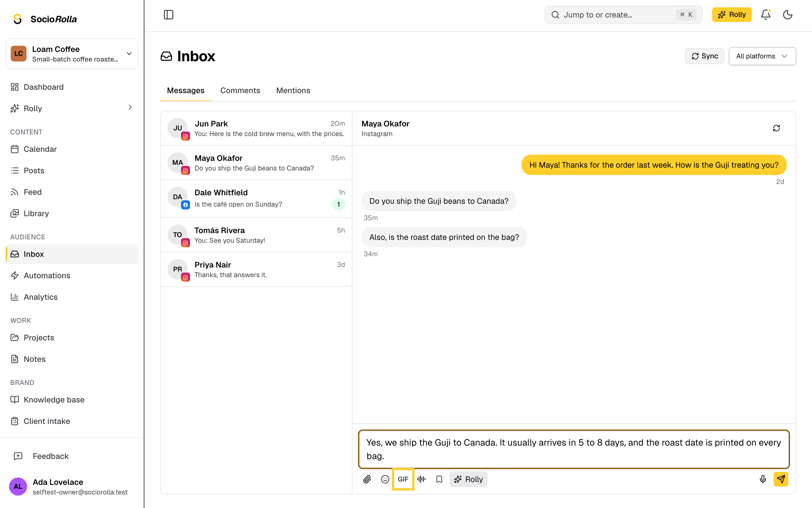Image resolution: width=812 pixels, height=508 pixels.
Task: Click the saved replies bookmark icon
Action: (439, 479)
